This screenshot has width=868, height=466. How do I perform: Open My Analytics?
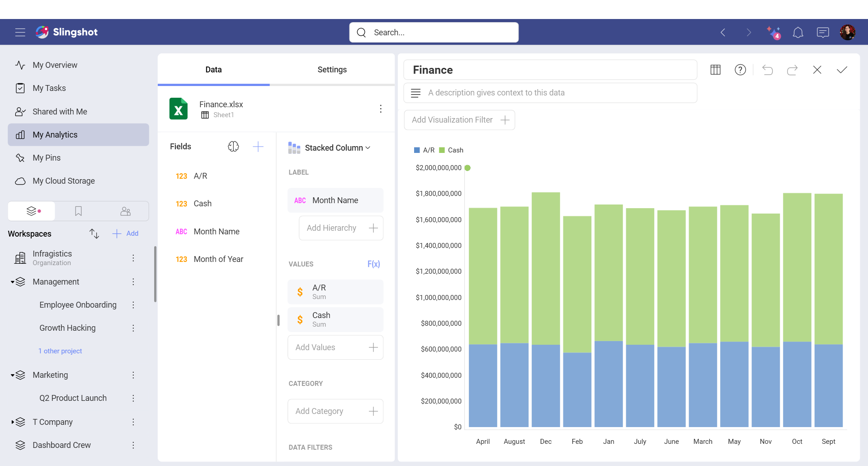point(78,135)
